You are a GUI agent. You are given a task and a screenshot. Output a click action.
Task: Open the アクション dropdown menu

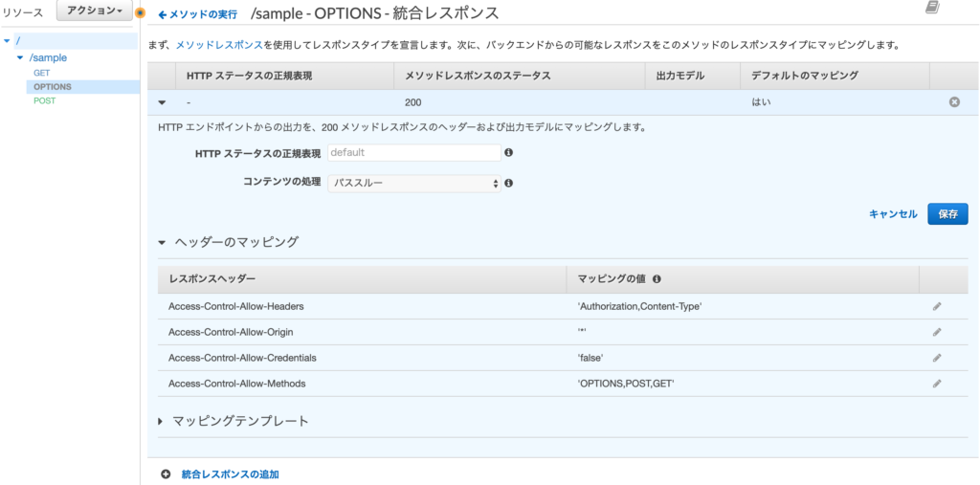93,11
